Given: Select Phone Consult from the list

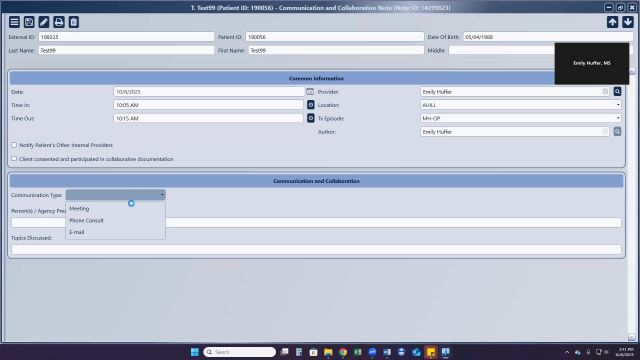Looking at the screenshot, I should point(116,220).
